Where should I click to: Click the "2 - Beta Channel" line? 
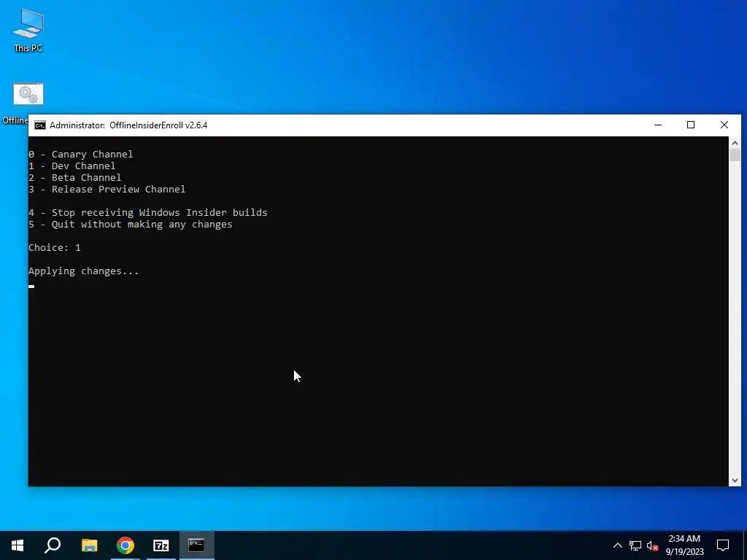[75, 178]
